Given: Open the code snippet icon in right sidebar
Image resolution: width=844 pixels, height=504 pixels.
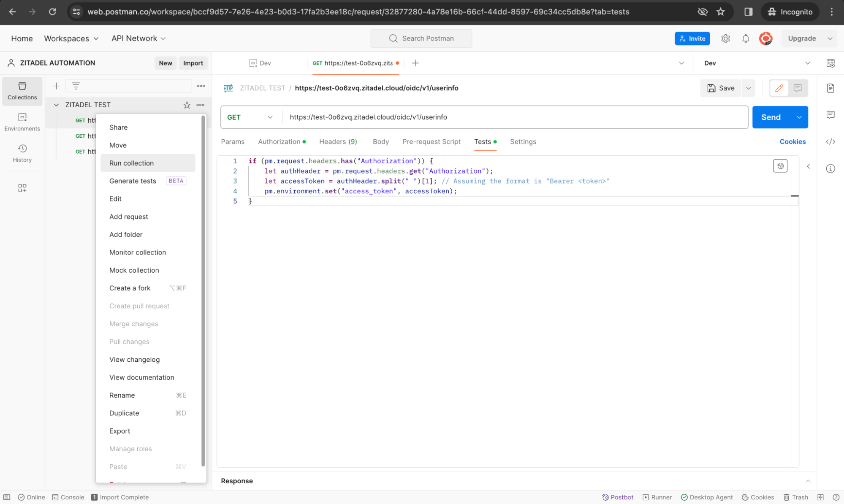Looking at the screenshot, I should tap(830, 142).
